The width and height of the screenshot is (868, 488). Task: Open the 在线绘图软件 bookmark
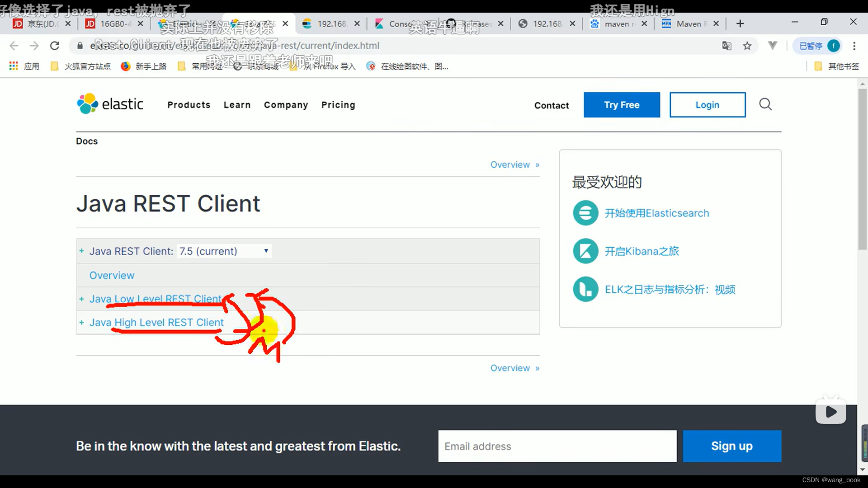[x=407, y=66]
